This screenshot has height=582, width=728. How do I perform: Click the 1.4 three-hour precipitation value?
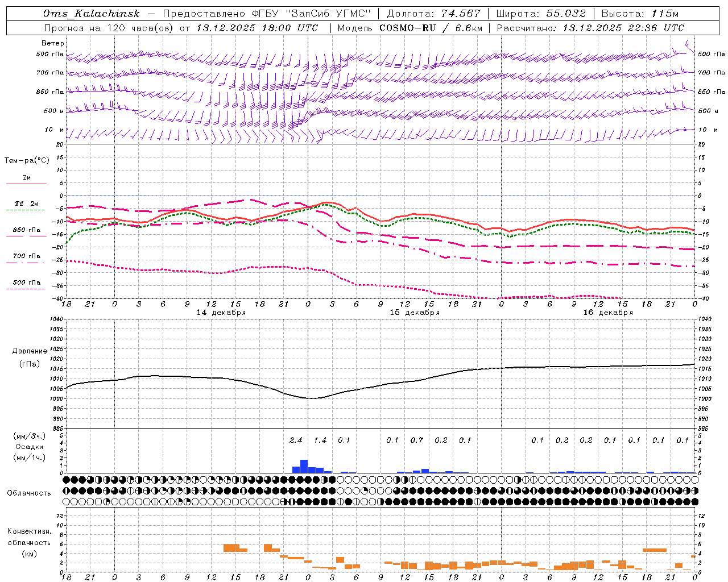[320, 440]
